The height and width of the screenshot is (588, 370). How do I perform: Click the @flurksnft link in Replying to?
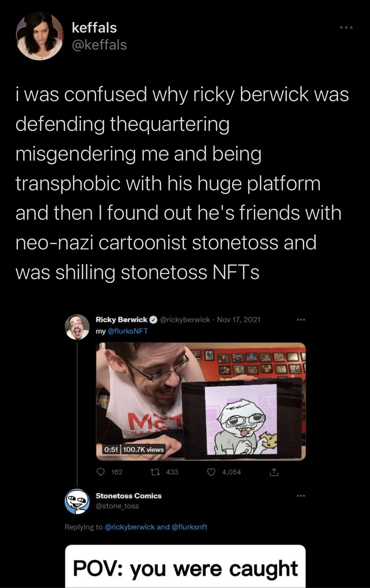point(189,527)
